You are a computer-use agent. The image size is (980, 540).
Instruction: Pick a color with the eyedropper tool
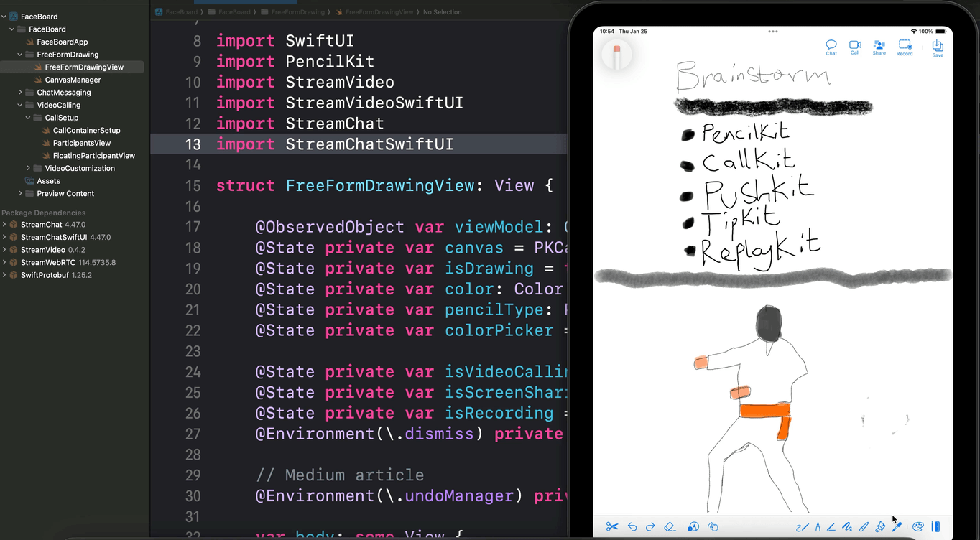tap(897, 526)
